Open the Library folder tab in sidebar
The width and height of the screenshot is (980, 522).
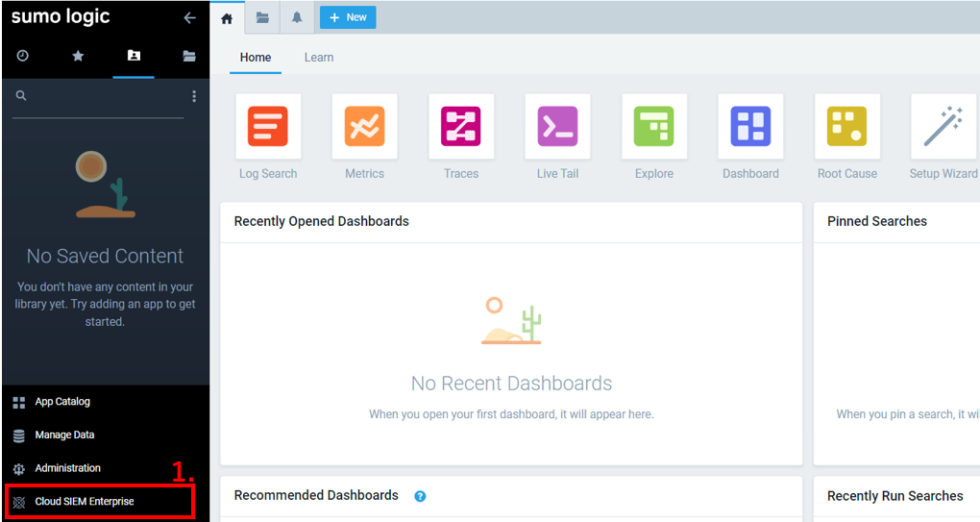coord(189,56)
